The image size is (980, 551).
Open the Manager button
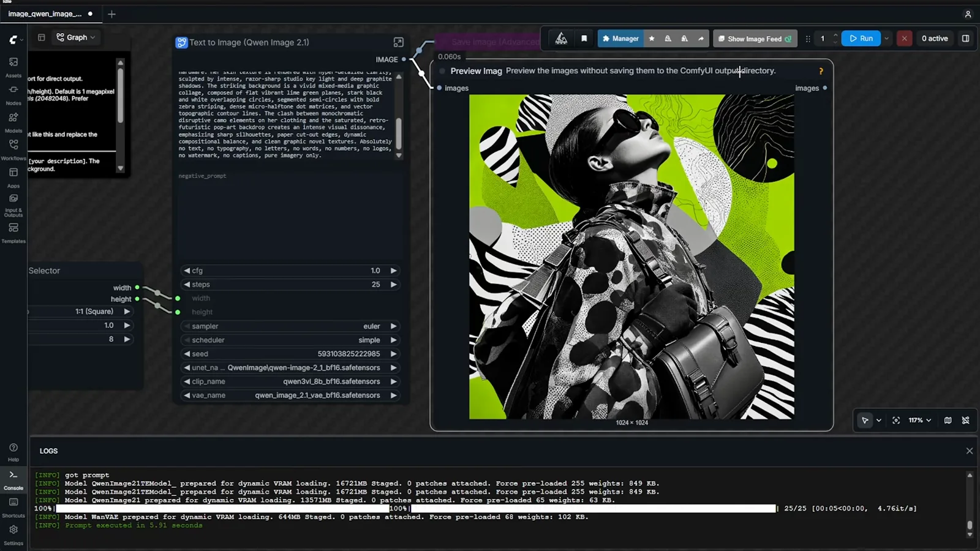point(620,39)
